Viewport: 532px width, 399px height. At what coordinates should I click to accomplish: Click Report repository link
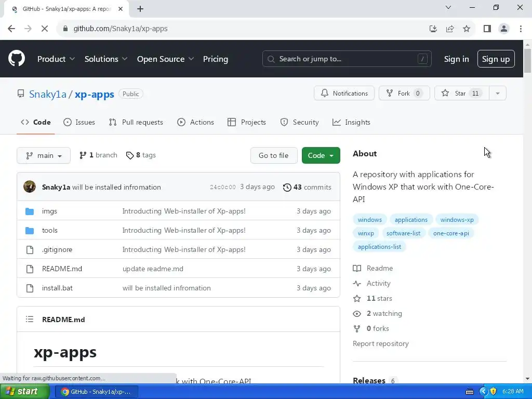point(381,344)
